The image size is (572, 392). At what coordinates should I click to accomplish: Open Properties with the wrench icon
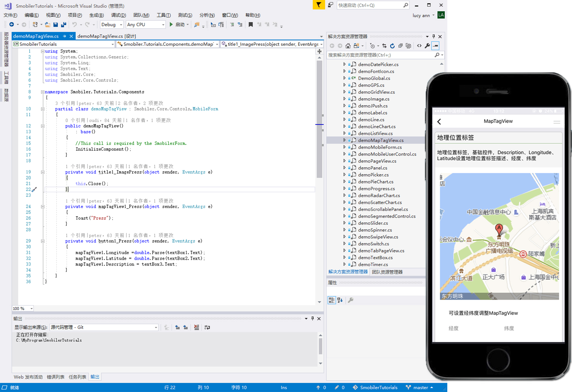click(x=427, y=46)
